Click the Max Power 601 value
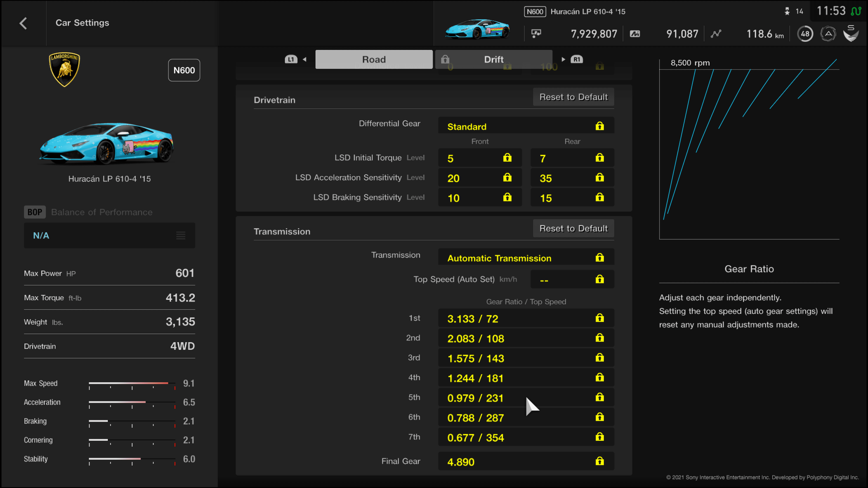This screenshot has height=488, width=868. point(185,273)
